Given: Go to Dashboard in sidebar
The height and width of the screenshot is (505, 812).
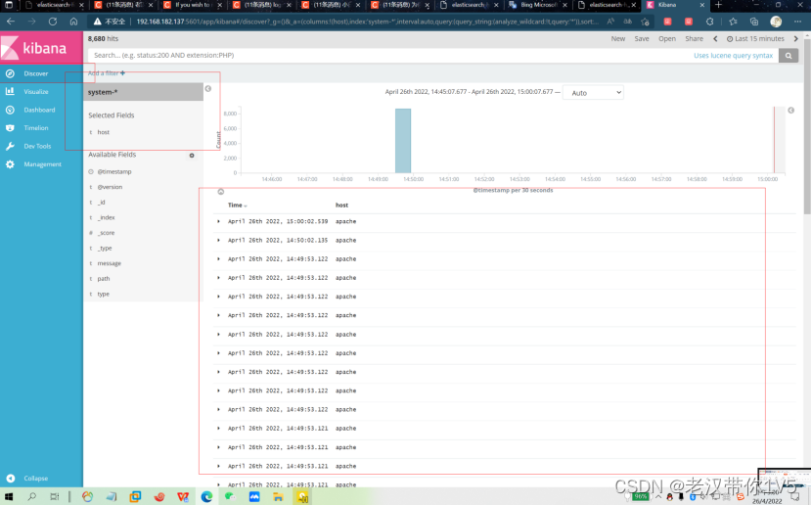Looking at the screenshot, I should coord(39,110).
